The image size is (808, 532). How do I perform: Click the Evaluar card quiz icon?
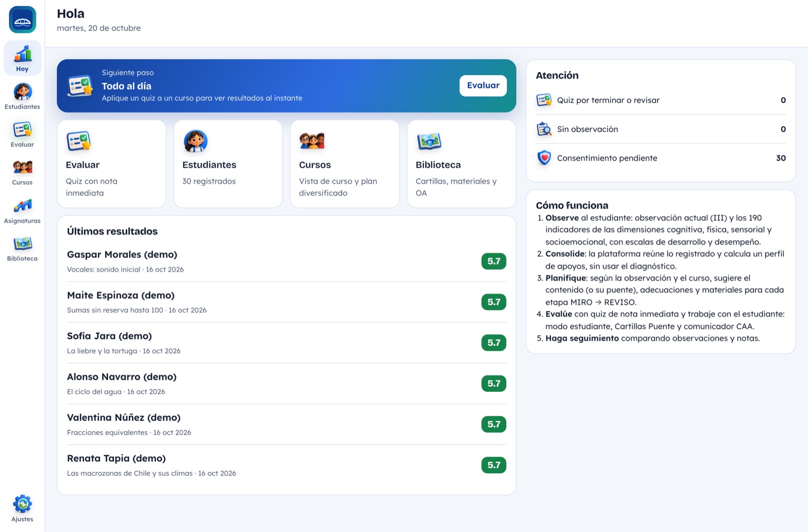(79, 141)
